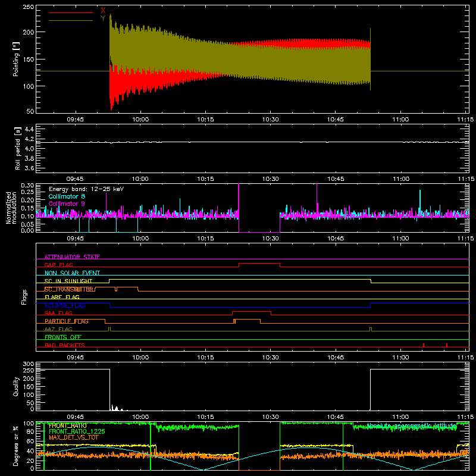Click the raised GAP_FLAG step segment
This screenshot has height=476, width=476.
(259, 264)
